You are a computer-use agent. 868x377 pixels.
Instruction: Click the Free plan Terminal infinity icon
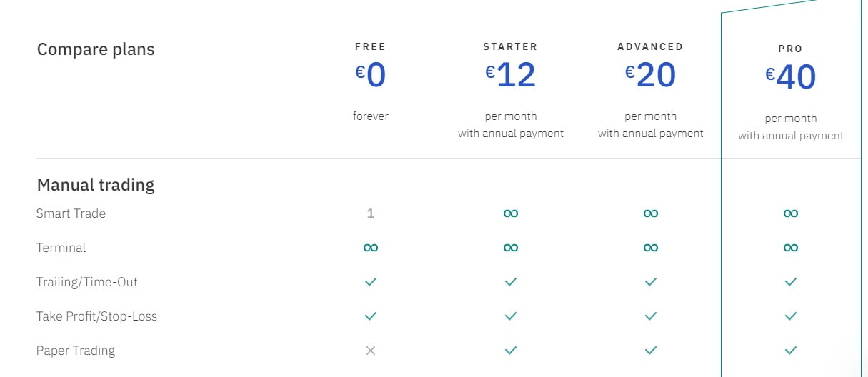tap(370, 248)
